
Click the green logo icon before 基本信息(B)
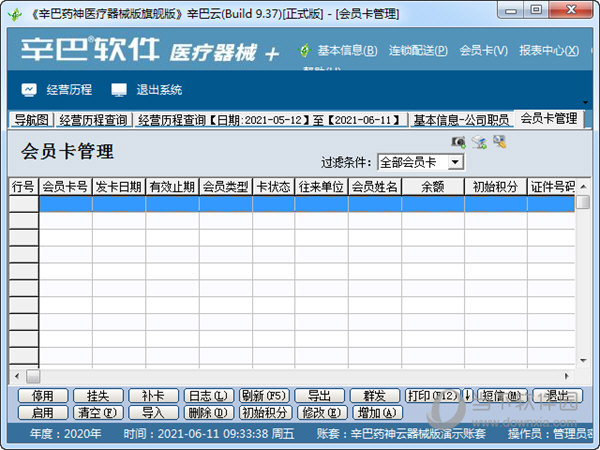pos(305,50)
